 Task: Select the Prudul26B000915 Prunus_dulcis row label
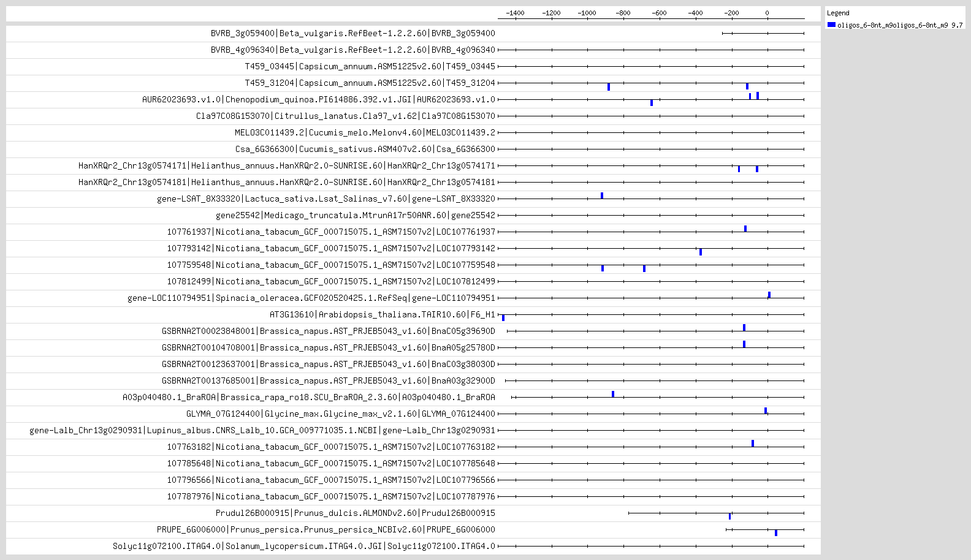356,513
